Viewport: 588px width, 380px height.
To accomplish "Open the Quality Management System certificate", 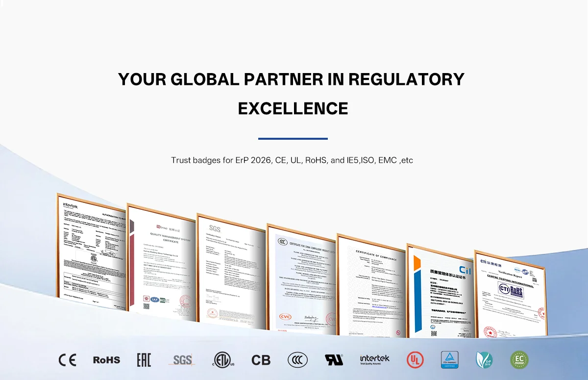I will tap(162, 262).
